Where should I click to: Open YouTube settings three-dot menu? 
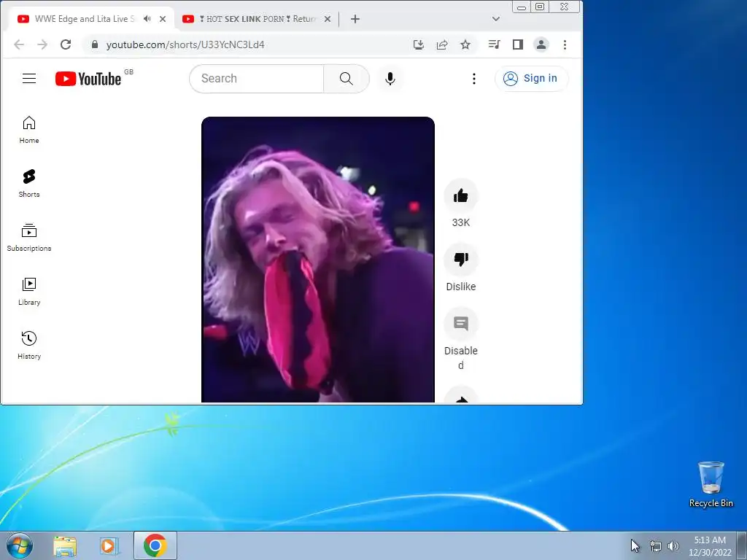tap(473, 79)
